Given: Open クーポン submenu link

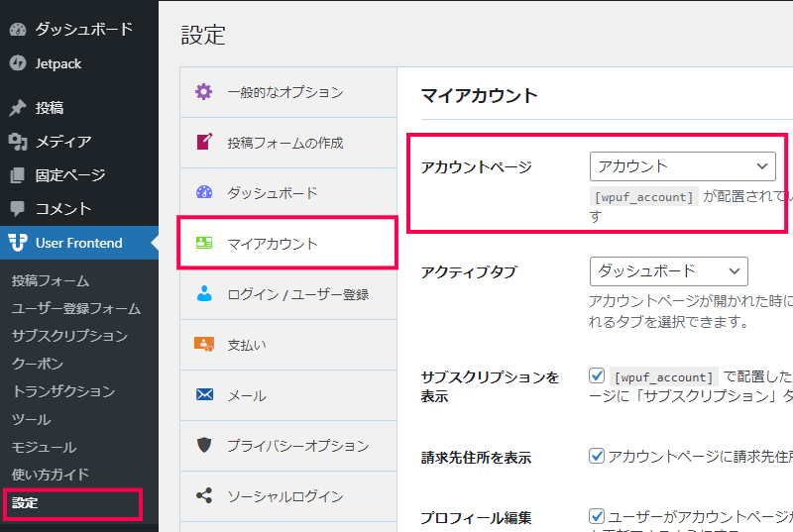Looking at the screenshot, I should 38,364.
